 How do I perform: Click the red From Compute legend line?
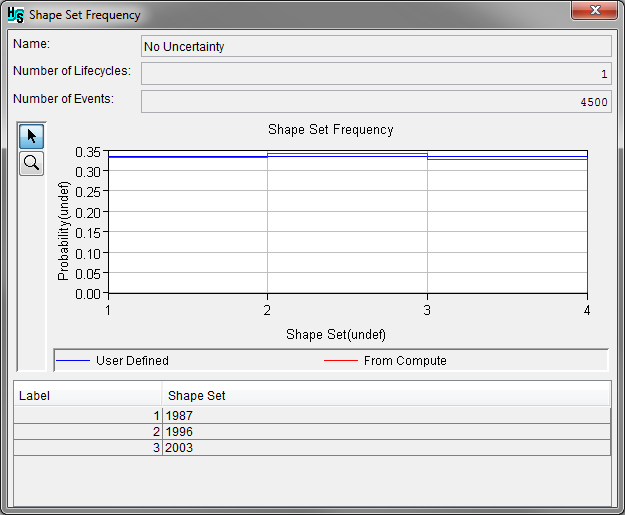[x=341, y=360]
